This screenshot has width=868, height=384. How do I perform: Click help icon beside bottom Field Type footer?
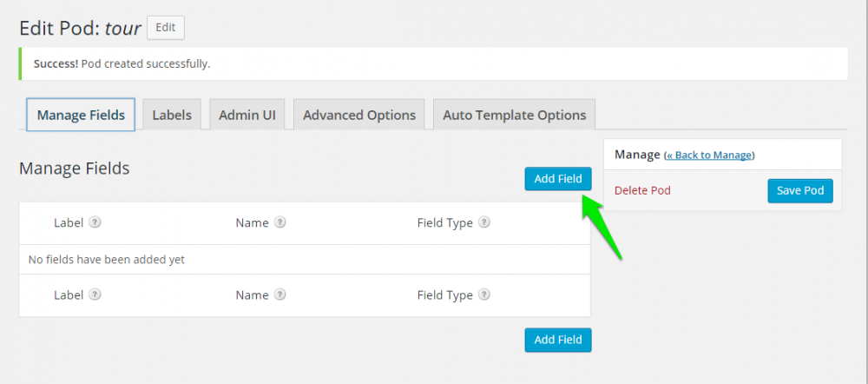484,295
